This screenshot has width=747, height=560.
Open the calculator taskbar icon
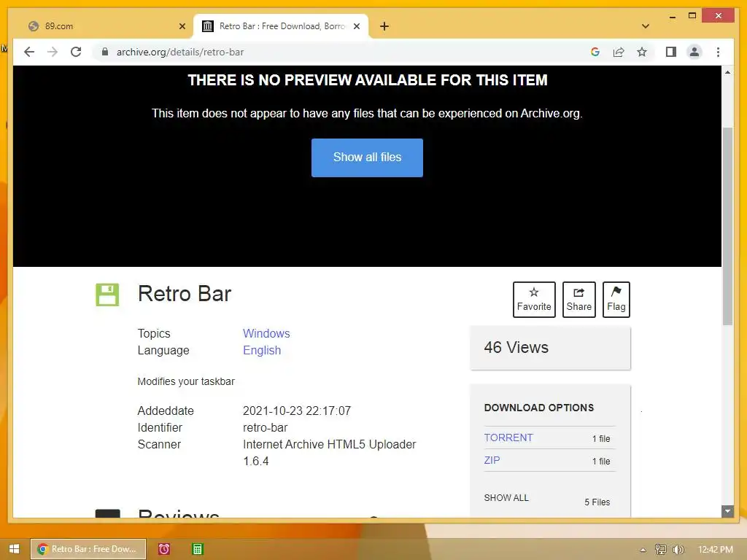tap(197, 549)
